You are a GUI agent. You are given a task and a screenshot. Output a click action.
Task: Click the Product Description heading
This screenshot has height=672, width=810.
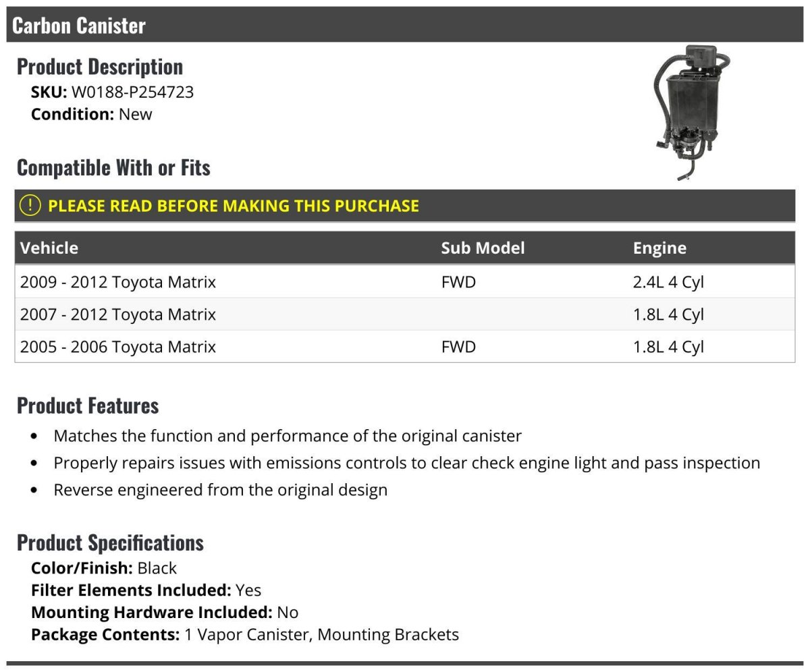tap(100, 66)
